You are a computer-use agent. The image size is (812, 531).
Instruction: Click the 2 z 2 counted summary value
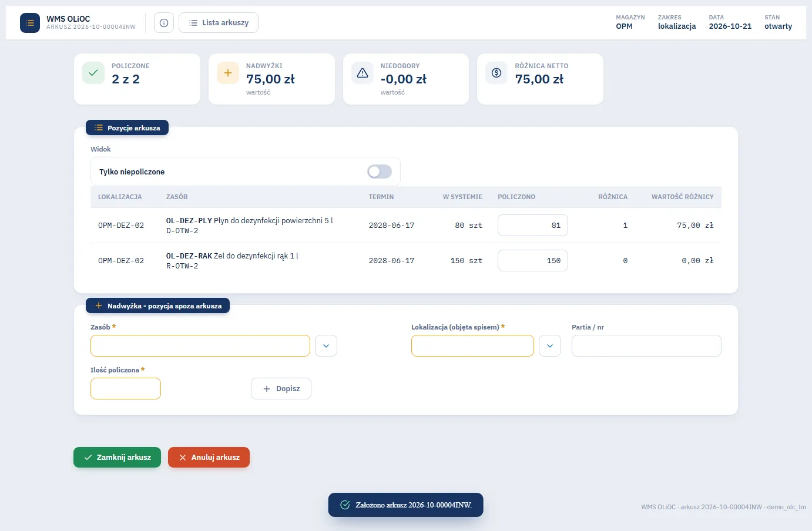point(126,79)
